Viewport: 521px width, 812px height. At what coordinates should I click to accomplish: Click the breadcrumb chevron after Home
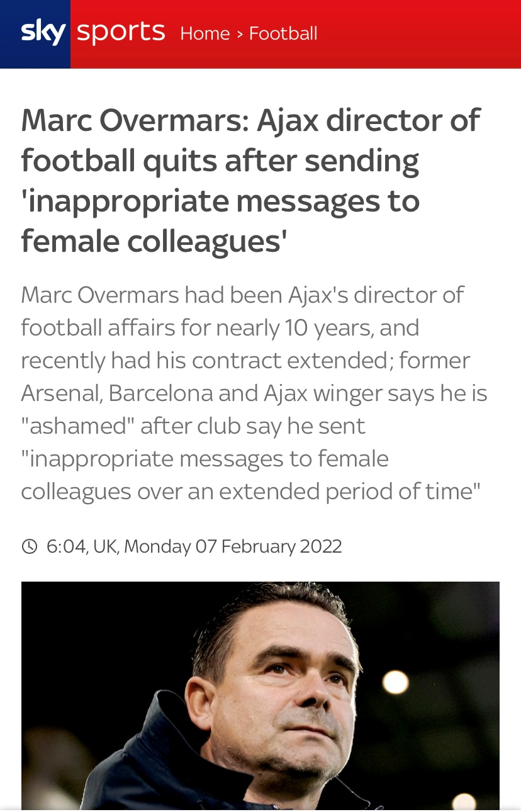pyautogui.click(x=240, y=34)
